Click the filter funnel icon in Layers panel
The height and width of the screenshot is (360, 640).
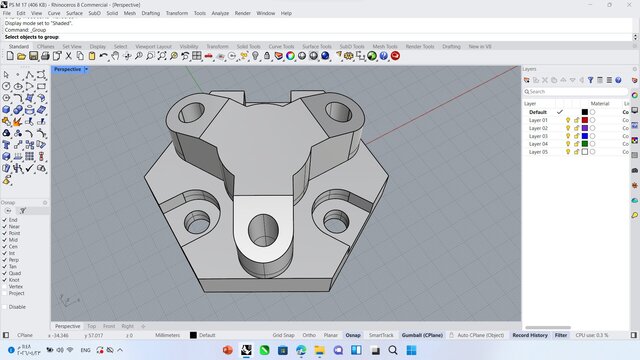591,80
